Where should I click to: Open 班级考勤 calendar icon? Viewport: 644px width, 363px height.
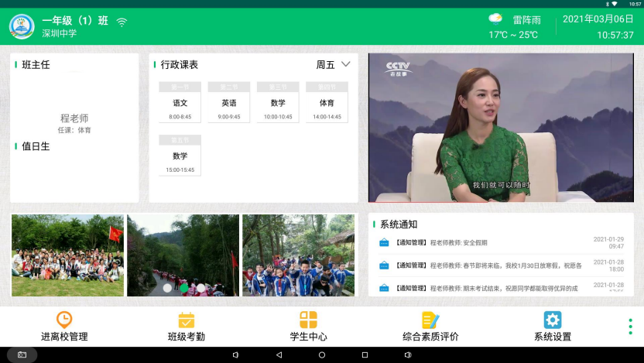[x=187, y=320]
